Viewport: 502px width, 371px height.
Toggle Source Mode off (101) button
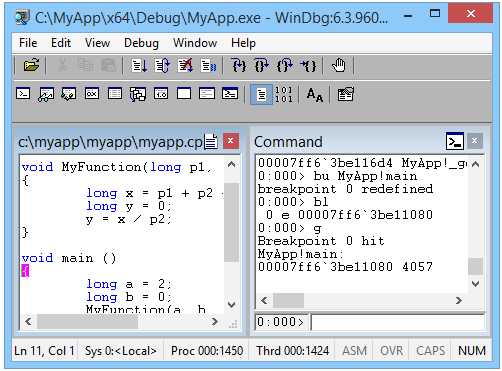284,95
